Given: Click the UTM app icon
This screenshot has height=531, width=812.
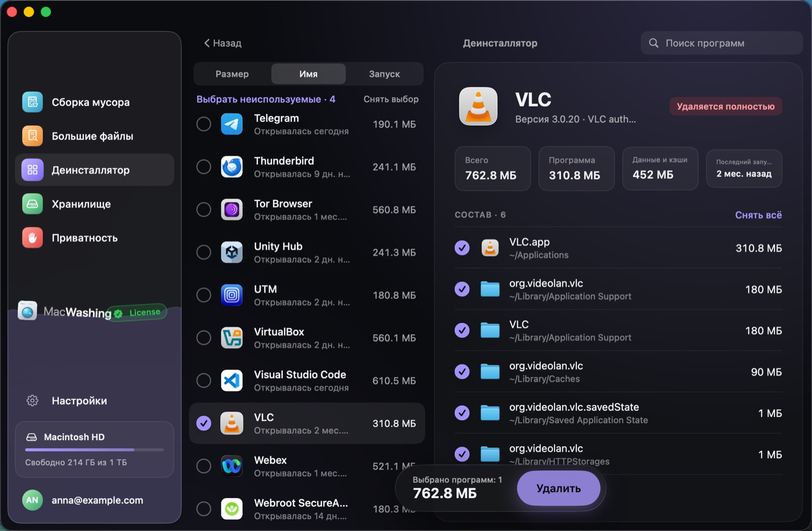Looking at the screenshot, I should pyautogui.click(x=232, y=295).
